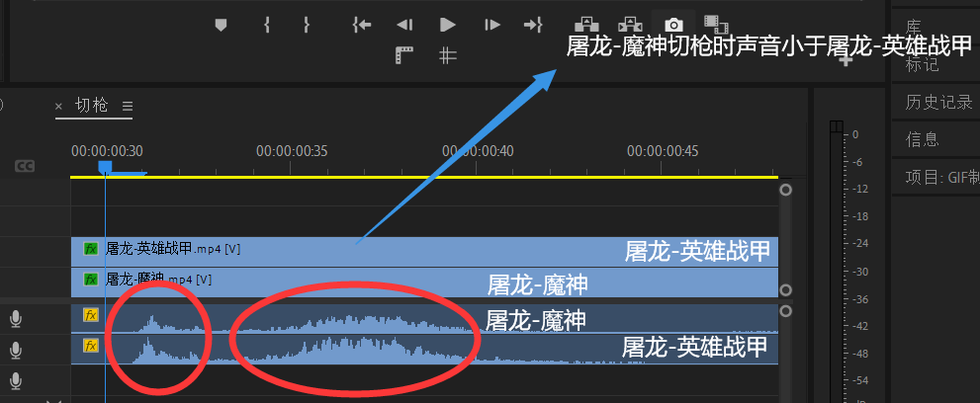Open the 切枪 panel menu

tap(128, 106)
